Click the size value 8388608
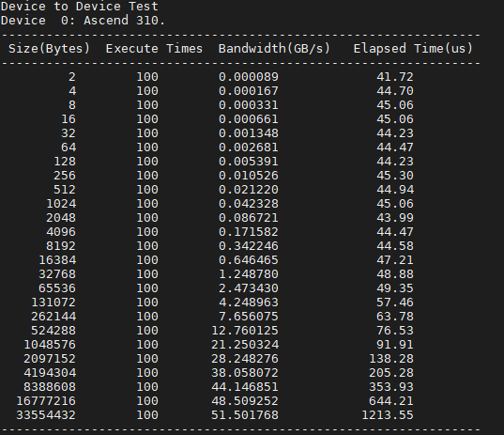This screenshot has height=435, width=504. [x=50, y=387]
